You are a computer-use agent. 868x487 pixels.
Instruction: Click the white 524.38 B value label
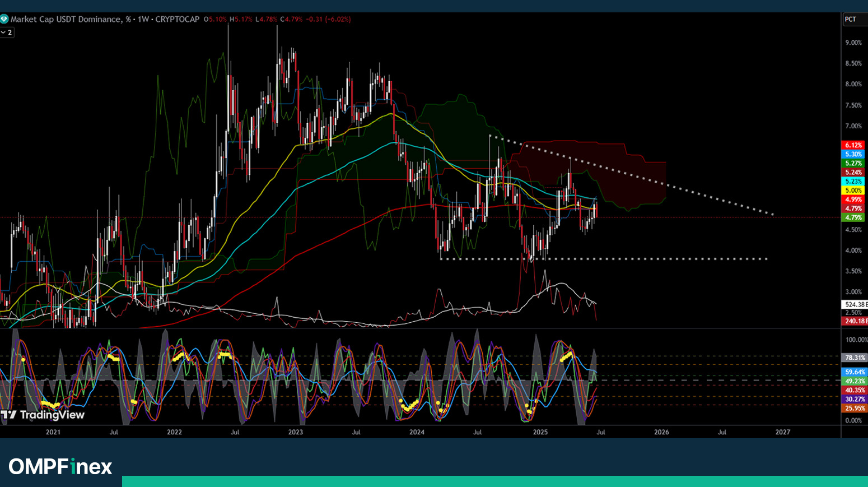[855, 304]
